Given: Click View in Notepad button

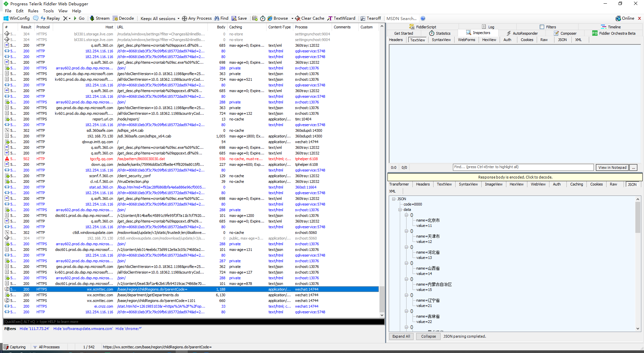Looking at the screenshot, I should click(612, 167).
